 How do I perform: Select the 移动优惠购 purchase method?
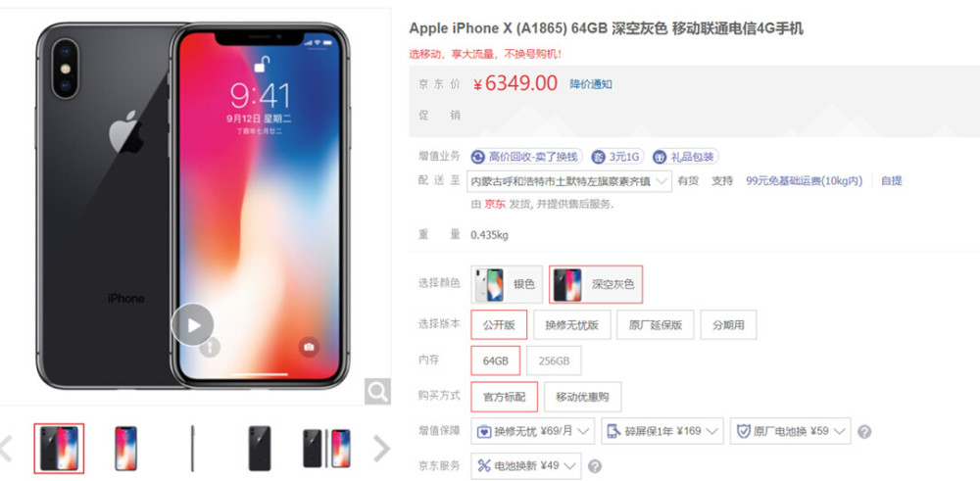(582, 397)
